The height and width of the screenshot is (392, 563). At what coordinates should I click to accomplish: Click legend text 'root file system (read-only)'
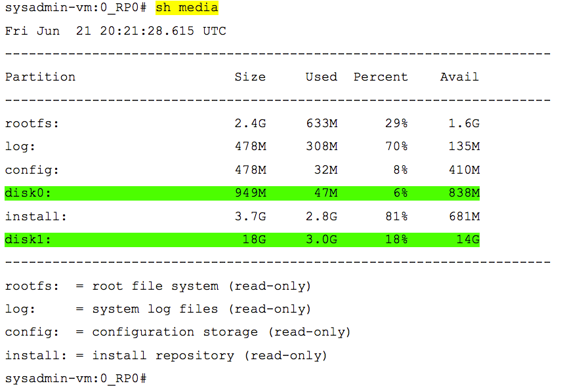(x=201, y=286)
